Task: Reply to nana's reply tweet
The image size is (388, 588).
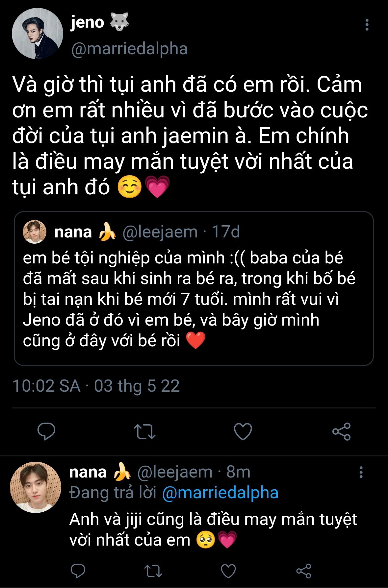Action: click(78, 571)
